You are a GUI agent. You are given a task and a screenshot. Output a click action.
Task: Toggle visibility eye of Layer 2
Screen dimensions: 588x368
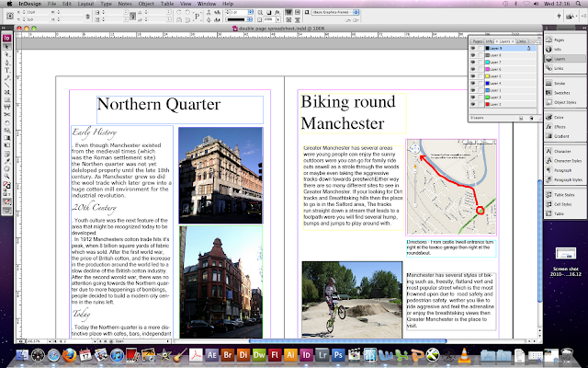click(x=473, y=104)
